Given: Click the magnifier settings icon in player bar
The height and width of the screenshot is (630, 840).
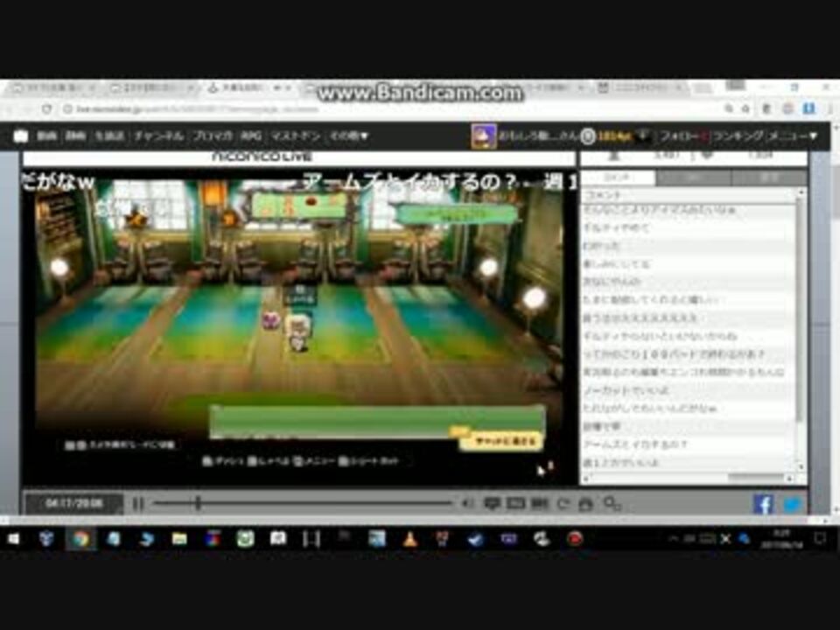Looking at the screenshot, I should 612,504.
